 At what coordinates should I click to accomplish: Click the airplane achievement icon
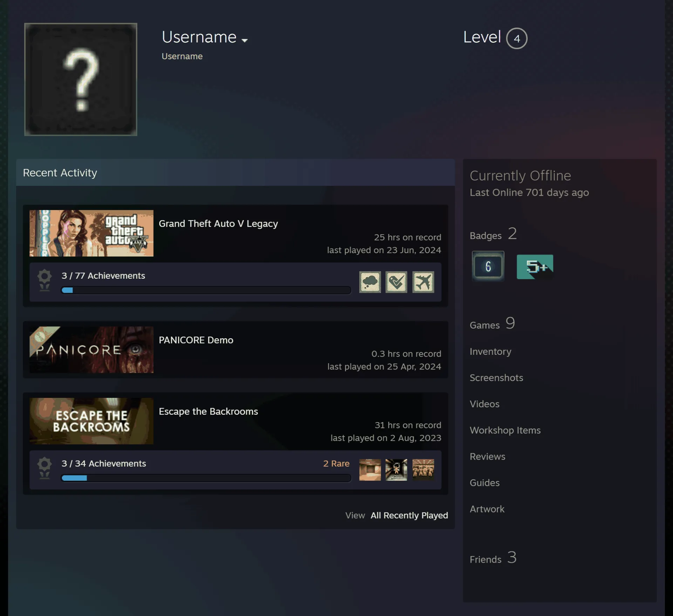coord(423,282)
